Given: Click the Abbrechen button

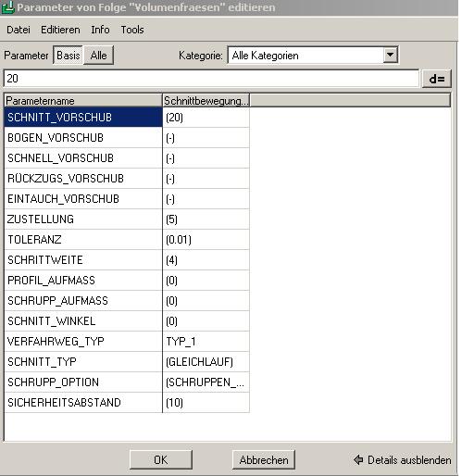Looking at the screenshot, I should 264,459.
